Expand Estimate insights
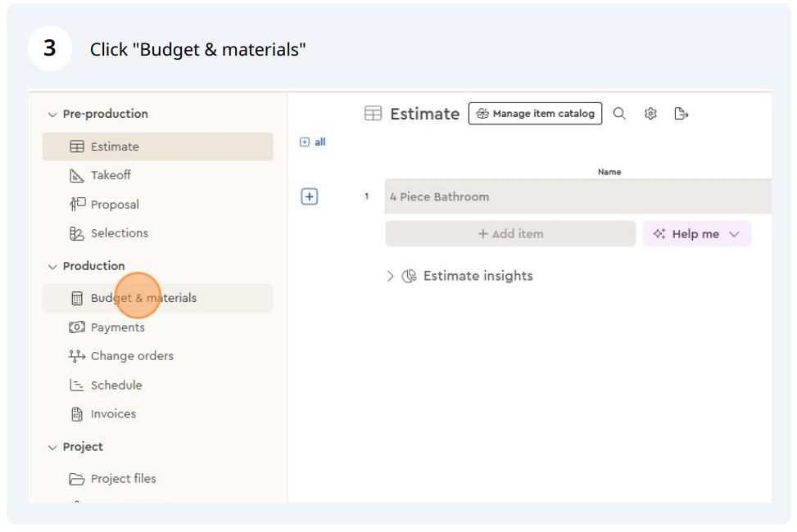The image size is (797, 532). coord(391,277)
